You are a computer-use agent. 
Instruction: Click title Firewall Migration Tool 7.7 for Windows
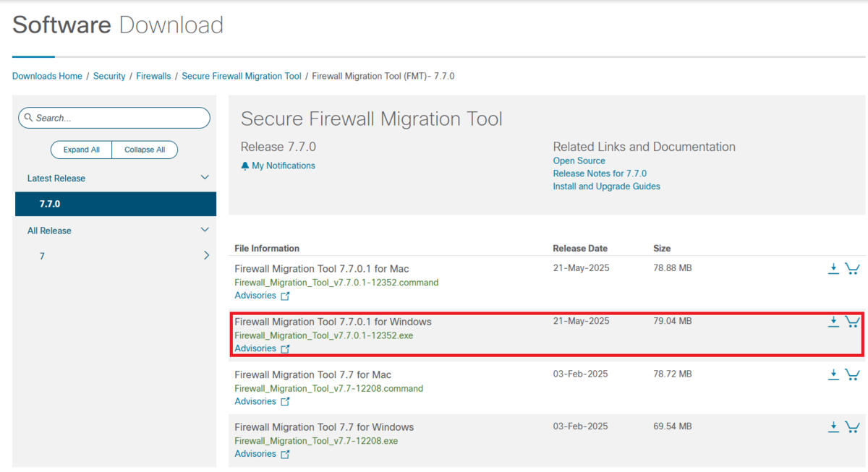pyautogui.click(x=324, y=427)
